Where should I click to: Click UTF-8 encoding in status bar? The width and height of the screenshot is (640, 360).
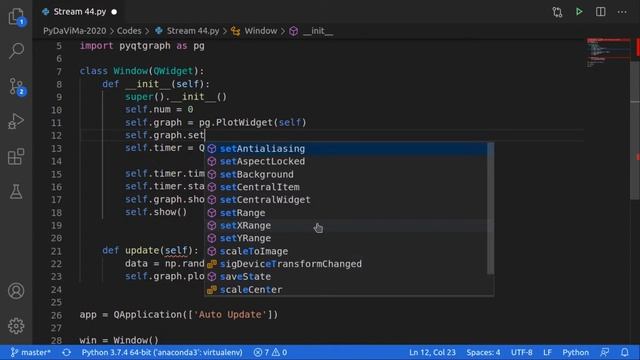(x=522, y=353)
